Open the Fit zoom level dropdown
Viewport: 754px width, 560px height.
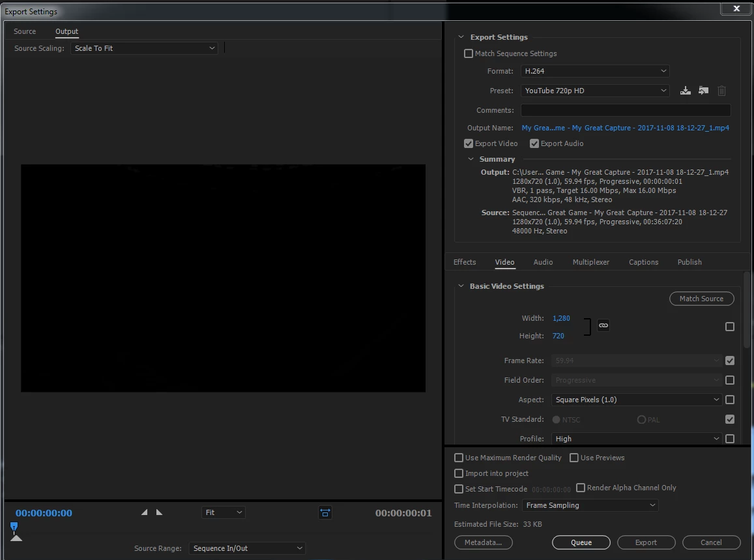(223, 512)
